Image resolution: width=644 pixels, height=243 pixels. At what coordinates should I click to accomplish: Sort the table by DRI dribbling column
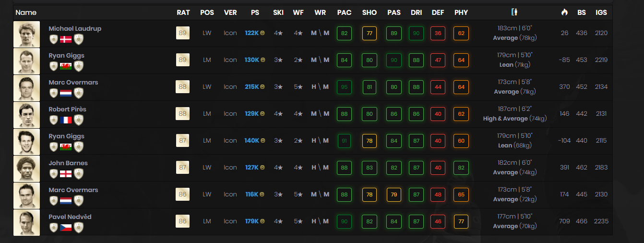(417, 12)
